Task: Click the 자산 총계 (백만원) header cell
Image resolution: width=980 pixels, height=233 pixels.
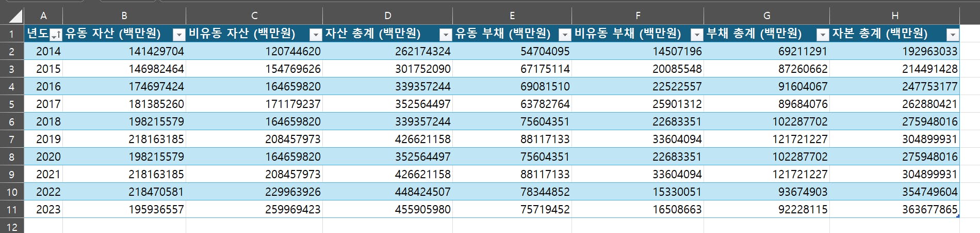Action: (387, 34)
